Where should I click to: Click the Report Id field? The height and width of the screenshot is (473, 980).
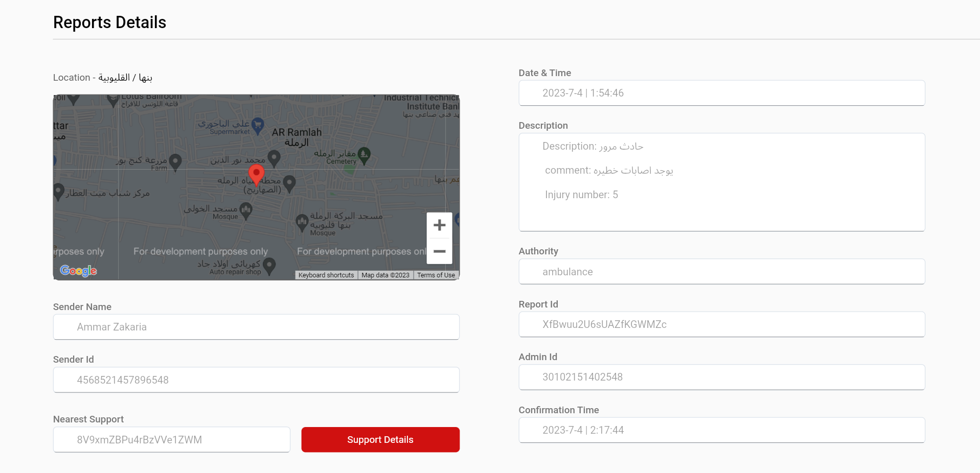[721, 324]
